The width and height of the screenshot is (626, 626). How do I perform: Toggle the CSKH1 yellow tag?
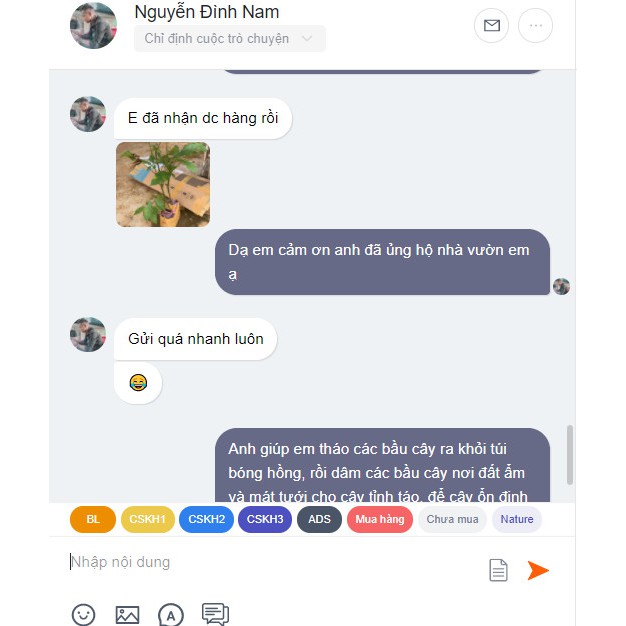(148, 519)
